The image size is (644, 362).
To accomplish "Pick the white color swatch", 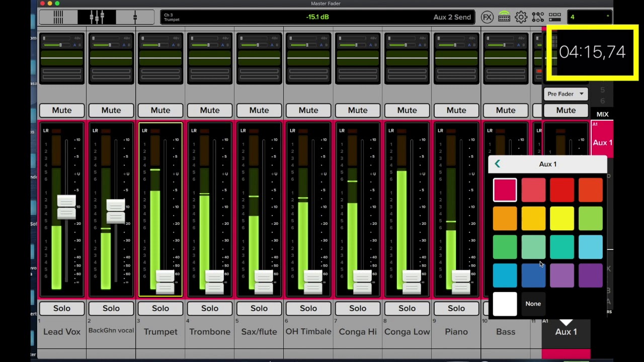I will click(505, 304).
